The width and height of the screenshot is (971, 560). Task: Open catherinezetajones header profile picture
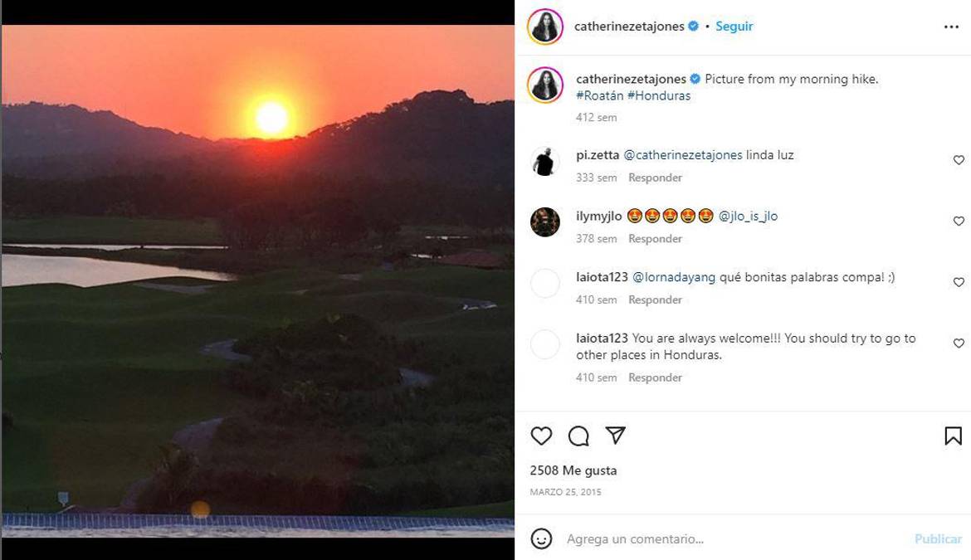pyautogui.click(x=545, y=27)
